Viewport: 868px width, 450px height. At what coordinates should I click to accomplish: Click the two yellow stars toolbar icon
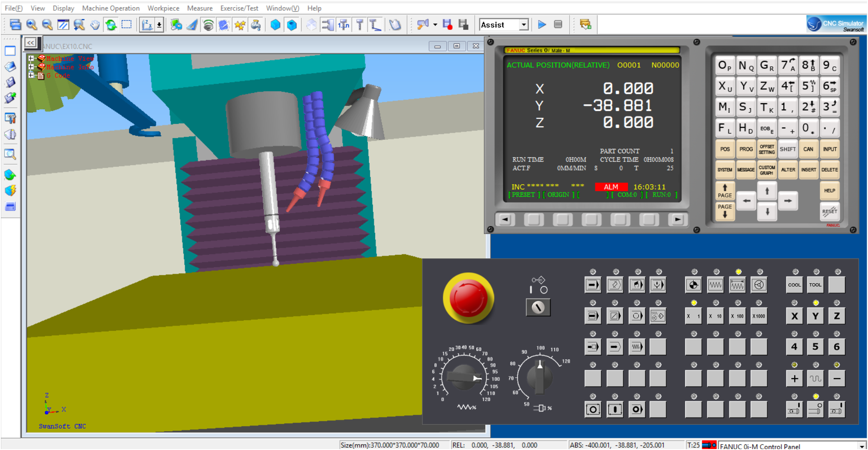click(240, 25)
